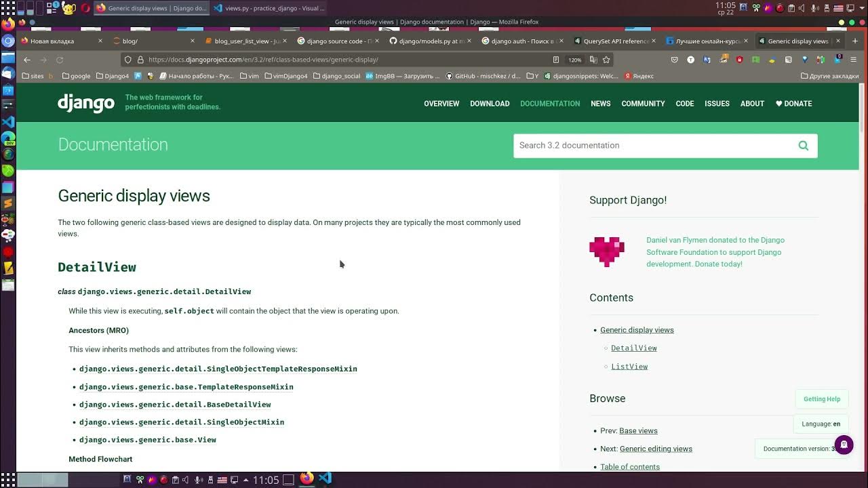
Task: Click the tracking protection shield icon
Action: pyautogui.click(x=127, y=60)
